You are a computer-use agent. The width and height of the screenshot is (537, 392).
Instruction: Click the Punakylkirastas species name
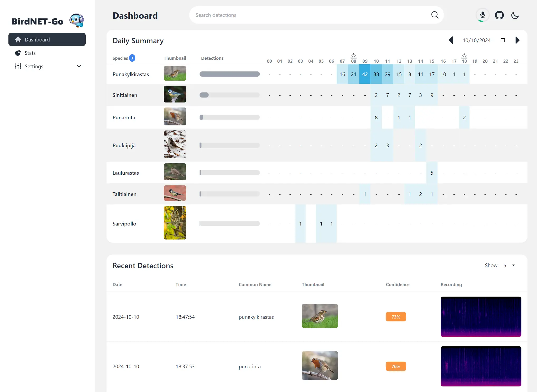pyautogui.click(x=131, y=74)
